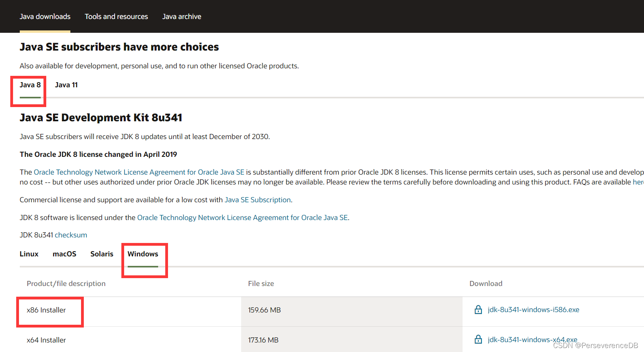Switch to the Java 11 tab

click(x=66, y=85)
